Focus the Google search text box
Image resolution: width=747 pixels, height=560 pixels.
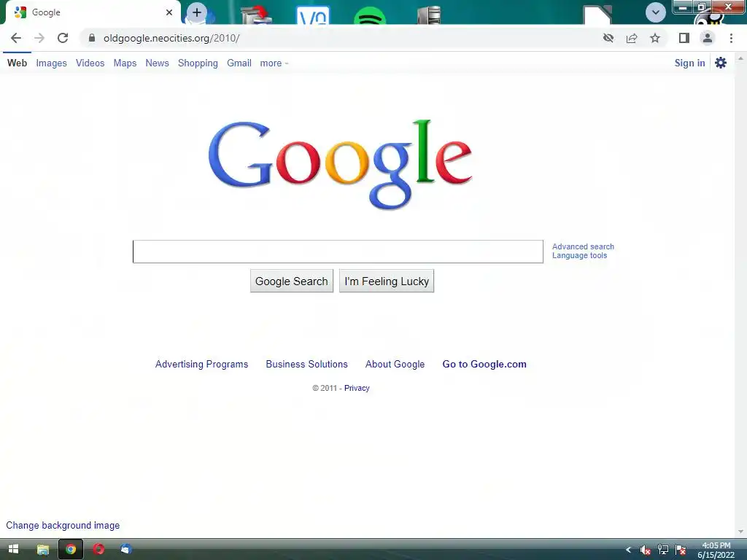click(x=338, y=252)
